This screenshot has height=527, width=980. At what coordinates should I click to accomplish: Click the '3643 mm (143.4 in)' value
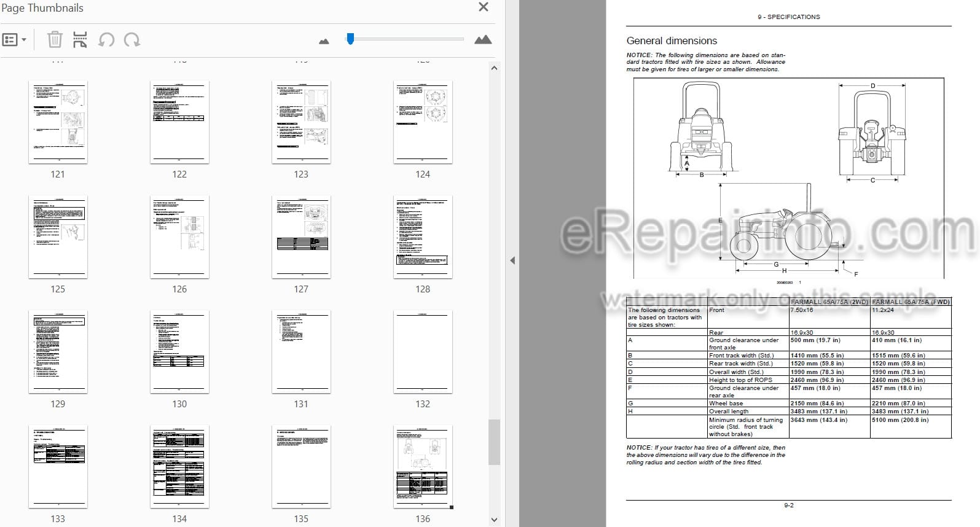[819, 420]
